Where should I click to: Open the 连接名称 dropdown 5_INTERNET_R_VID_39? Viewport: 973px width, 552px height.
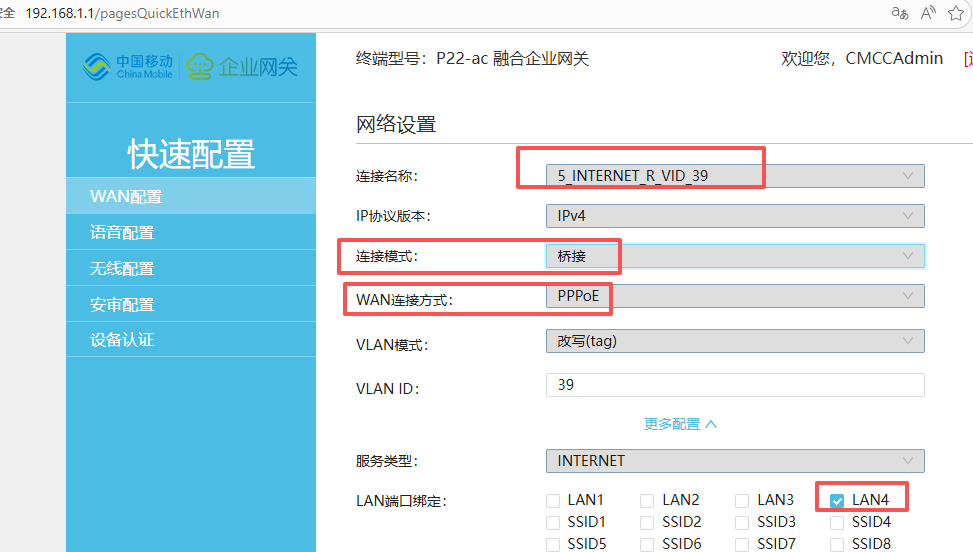tap(735, 176)
